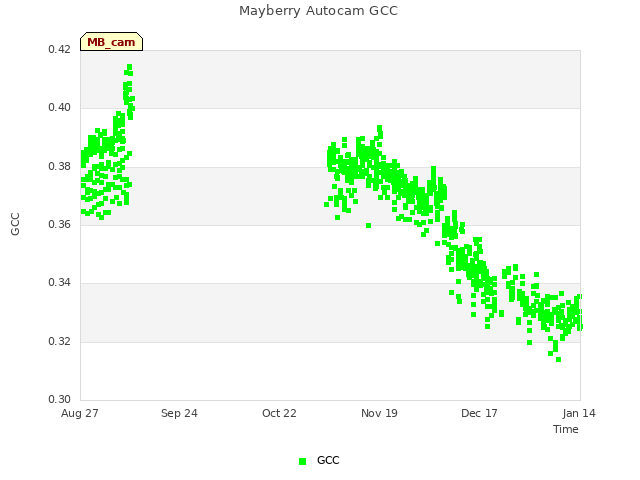This screenshot has width=640, height=480.
Task: Click the 0.32 y-axis value
Action: click(60, 341)
